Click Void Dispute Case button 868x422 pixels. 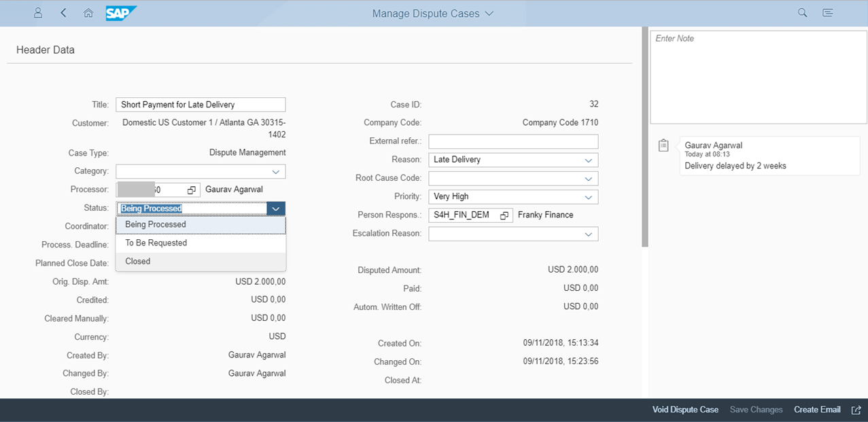(x=685, y=410)
